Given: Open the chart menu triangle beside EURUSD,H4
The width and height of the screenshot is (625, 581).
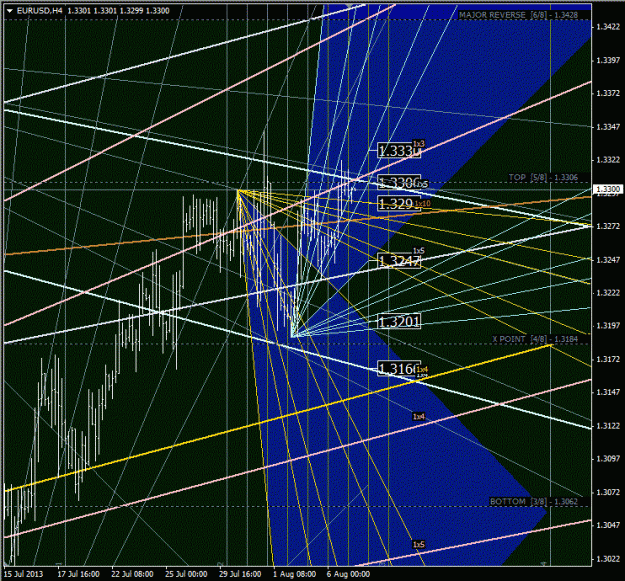Looking at the screenshot, I should [x=10, y=11].
